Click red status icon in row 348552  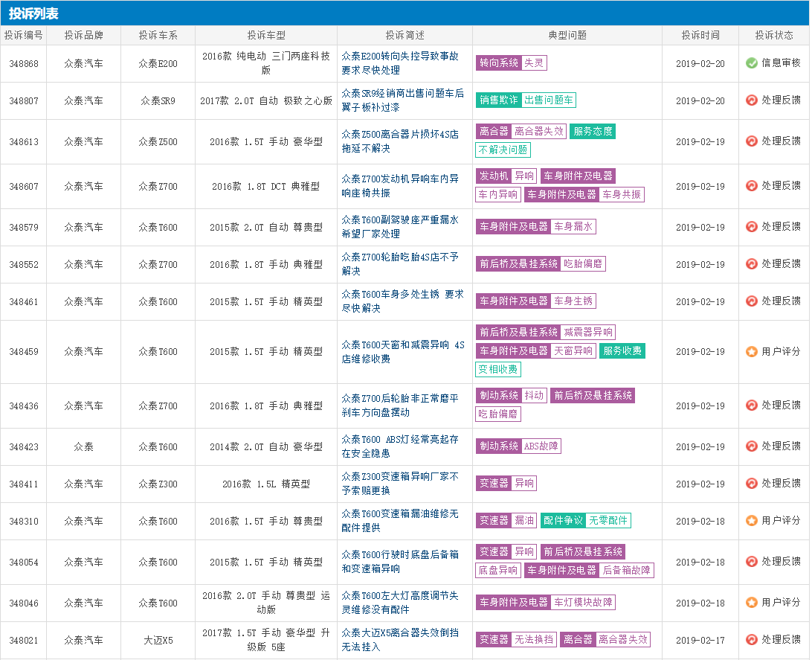752,263
